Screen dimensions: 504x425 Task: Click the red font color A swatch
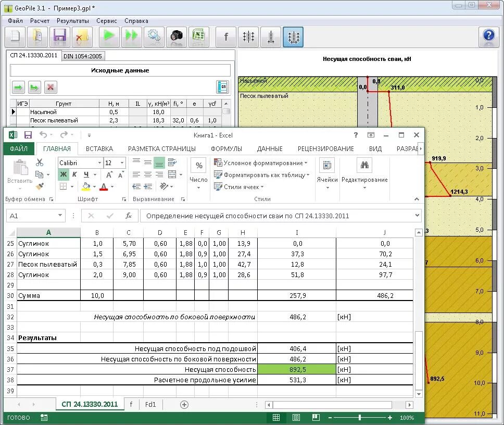click(104, 186)
